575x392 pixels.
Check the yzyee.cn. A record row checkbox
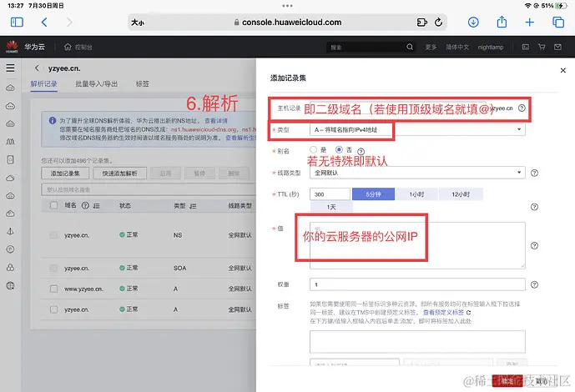[x=54, y=309]
